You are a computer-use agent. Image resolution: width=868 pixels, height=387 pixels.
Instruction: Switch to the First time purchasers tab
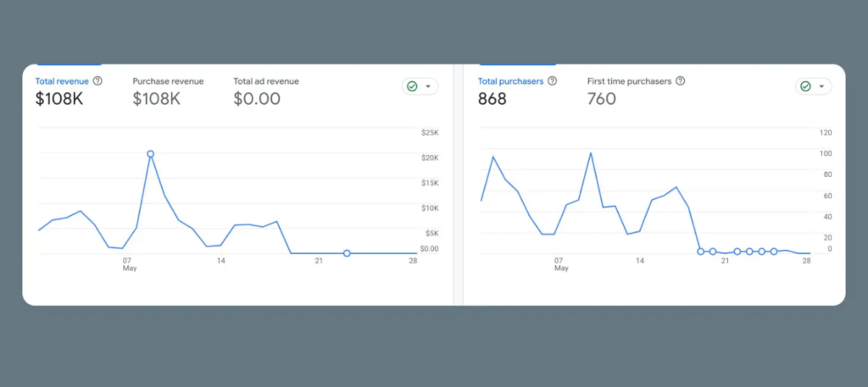pos(629,81)
